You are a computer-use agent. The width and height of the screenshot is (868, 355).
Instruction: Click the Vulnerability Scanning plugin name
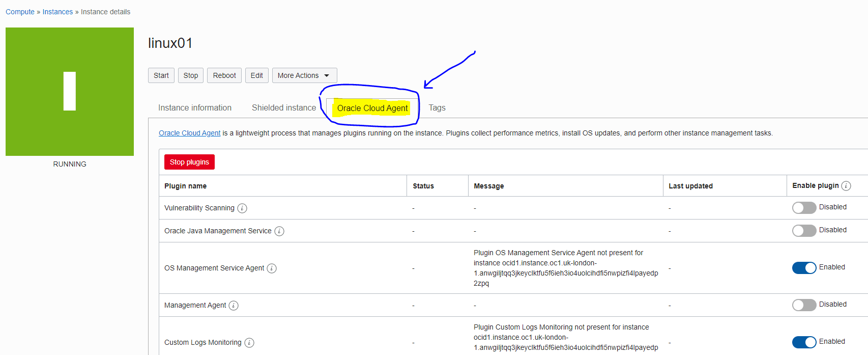(199, 208)
